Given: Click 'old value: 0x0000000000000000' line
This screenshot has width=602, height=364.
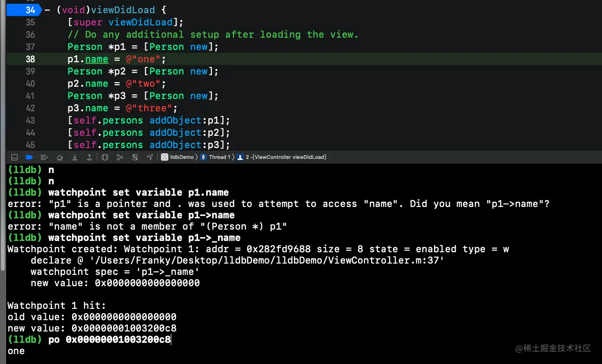Looking at the screenshot, I should 92,317.
